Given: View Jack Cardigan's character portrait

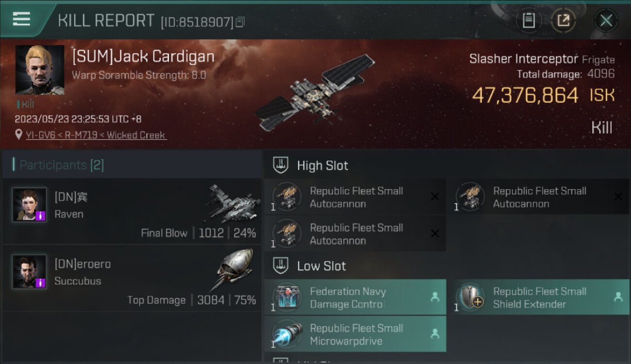Looking at the screenshot, I should tap(40, 70).
